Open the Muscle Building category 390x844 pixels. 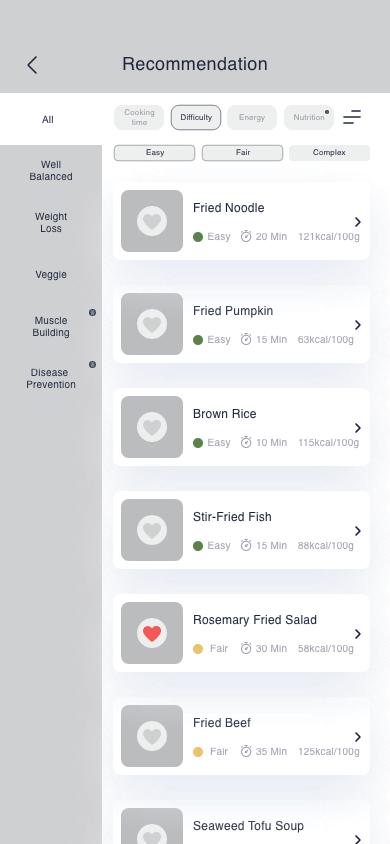coord(51,326)
